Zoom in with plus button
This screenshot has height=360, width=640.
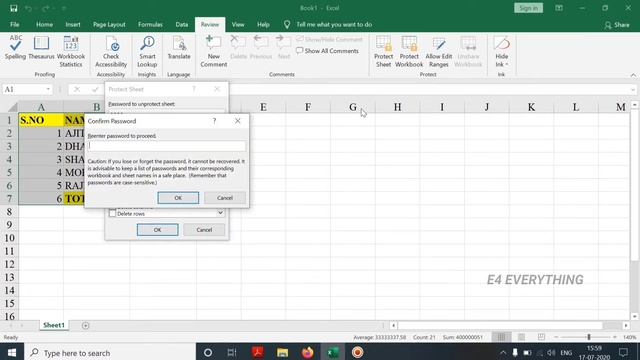click(615, 337)
